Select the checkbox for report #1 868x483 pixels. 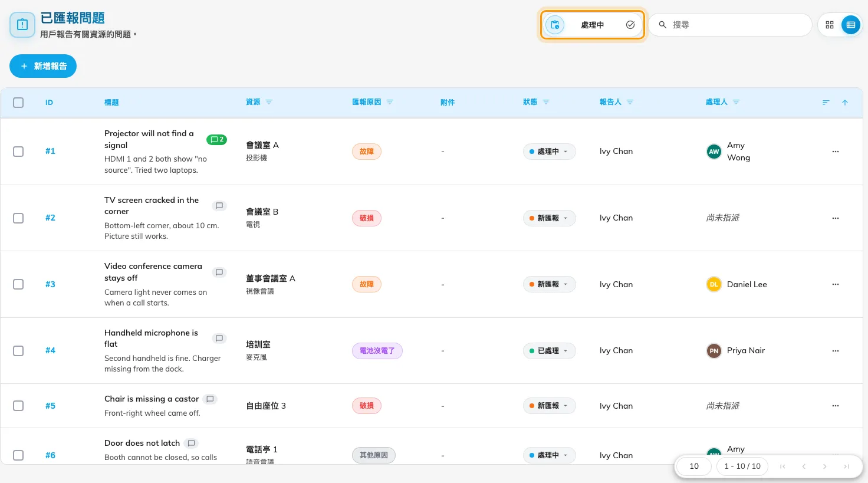pos(18,152)
